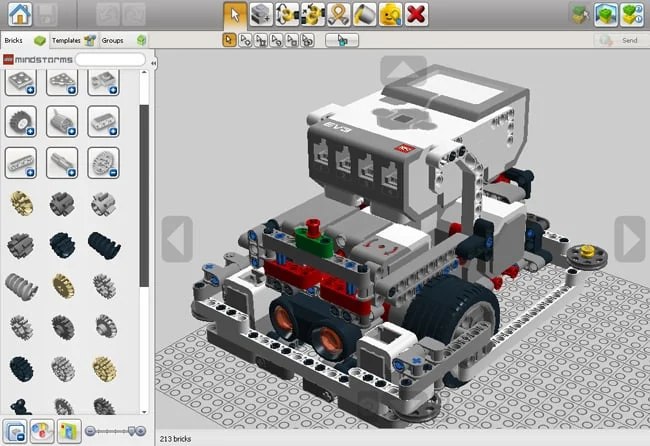Click the zoom-out icon of the thumbnail slider

tap(90, 431)
